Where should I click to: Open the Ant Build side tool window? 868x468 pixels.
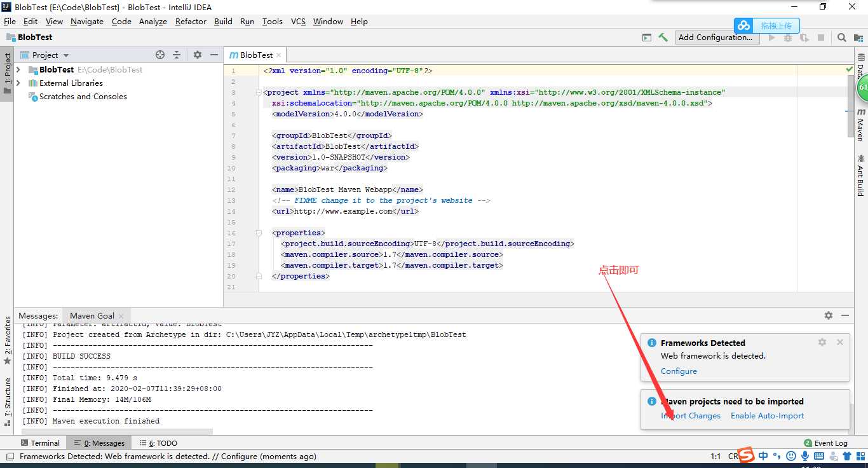point(861,174)
